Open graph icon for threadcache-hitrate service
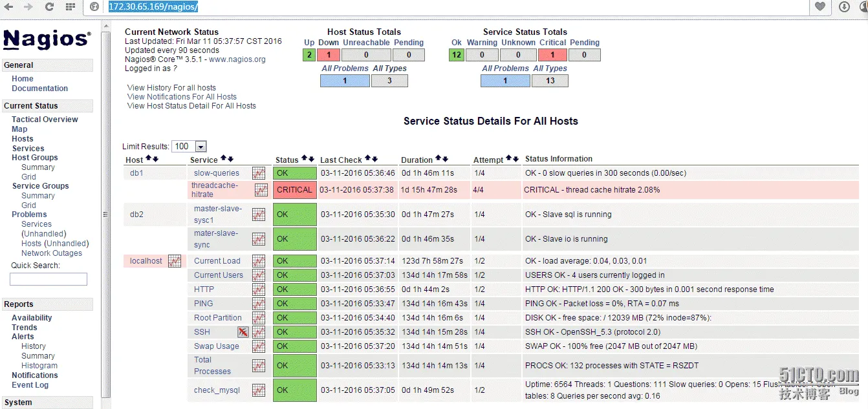This screenshot has width=868, height=409. (261, 190)
